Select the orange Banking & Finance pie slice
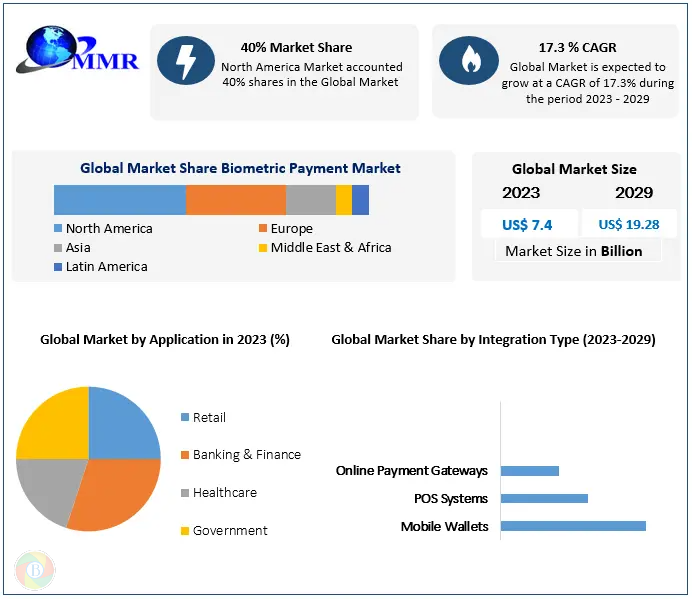 click(x=115, y=495)
